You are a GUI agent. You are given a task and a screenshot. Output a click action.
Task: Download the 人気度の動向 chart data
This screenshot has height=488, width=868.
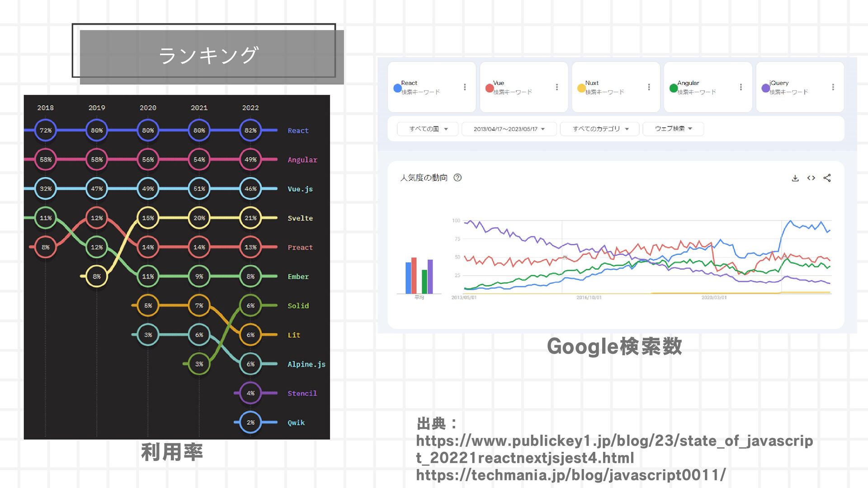[x=795, y=178]
